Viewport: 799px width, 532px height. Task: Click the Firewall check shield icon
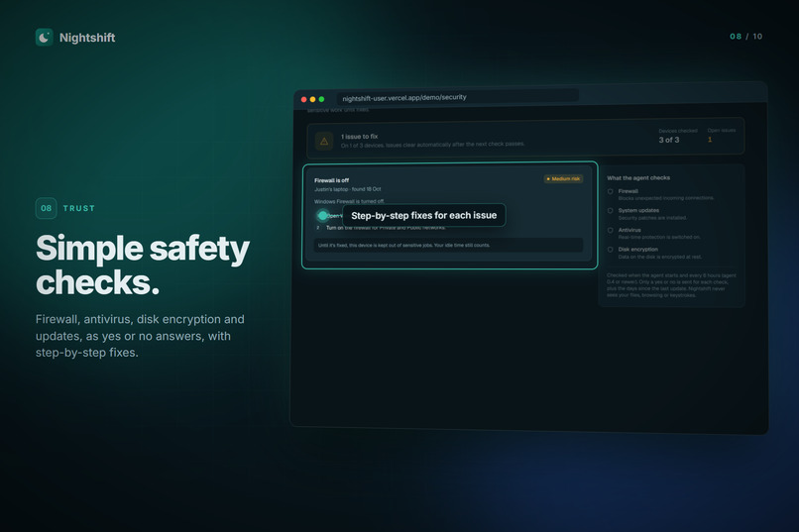tap(610, 191)
